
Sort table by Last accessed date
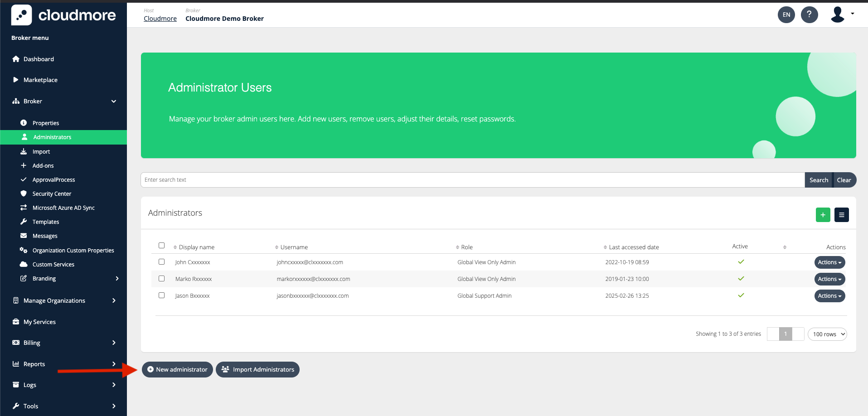click(633, 247)
